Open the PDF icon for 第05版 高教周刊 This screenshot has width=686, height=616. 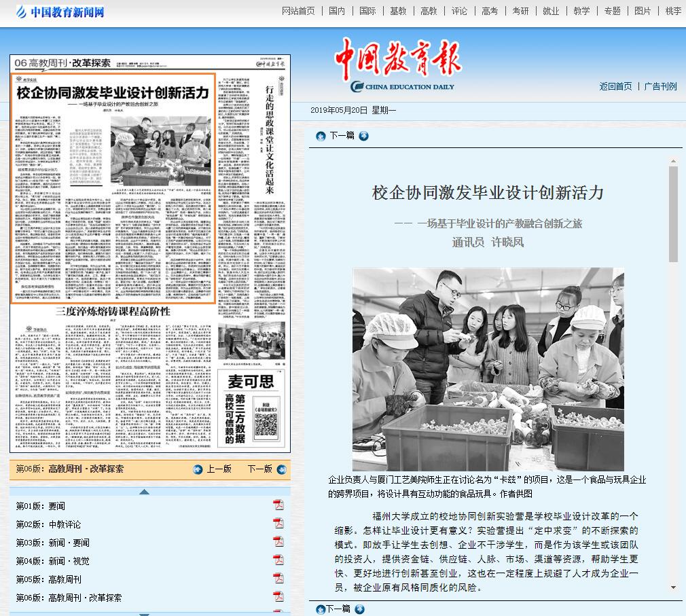[278, 578]
